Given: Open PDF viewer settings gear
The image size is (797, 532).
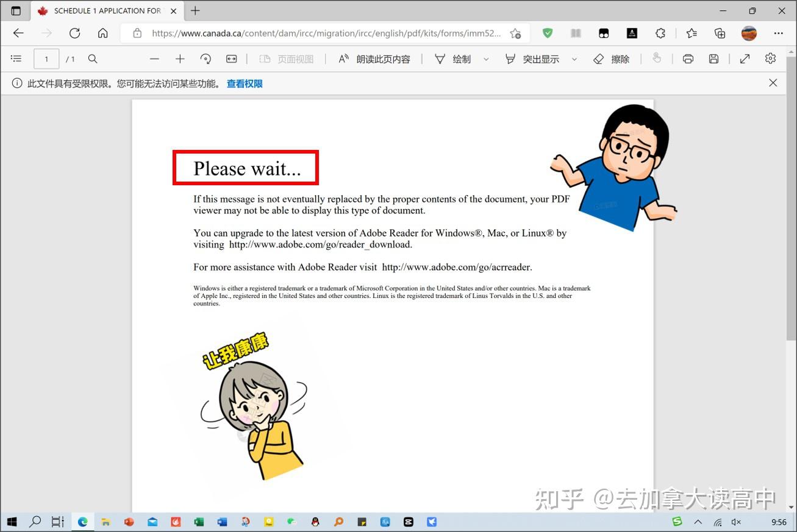Looking at the screenshot, I should (x=770, y=59).
